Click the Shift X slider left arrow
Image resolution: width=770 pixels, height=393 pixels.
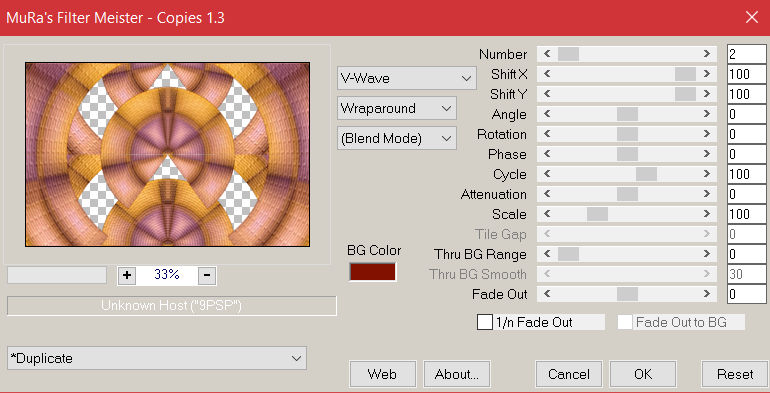coord(547,74)
